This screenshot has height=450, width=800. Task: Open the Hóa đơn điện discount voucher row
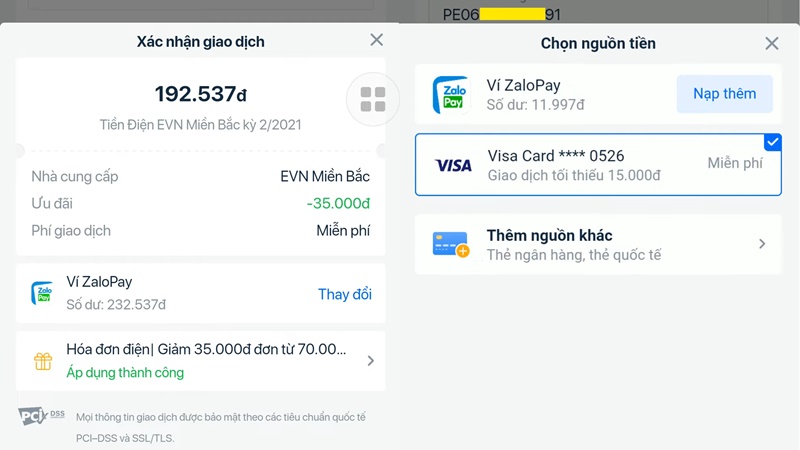point(201,361)
